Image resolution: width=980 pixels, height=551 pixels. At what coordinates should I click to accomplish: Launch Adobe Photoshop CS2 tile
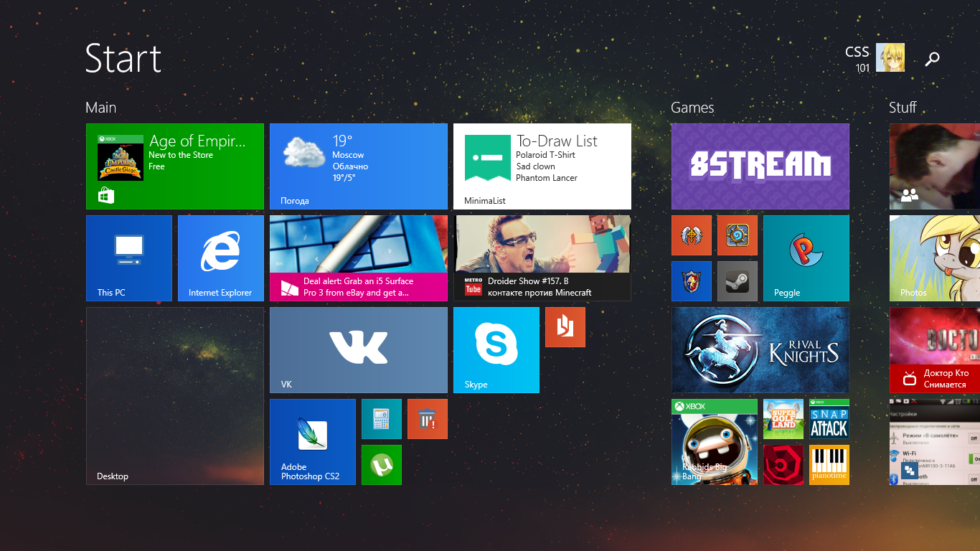click(313, 442)
